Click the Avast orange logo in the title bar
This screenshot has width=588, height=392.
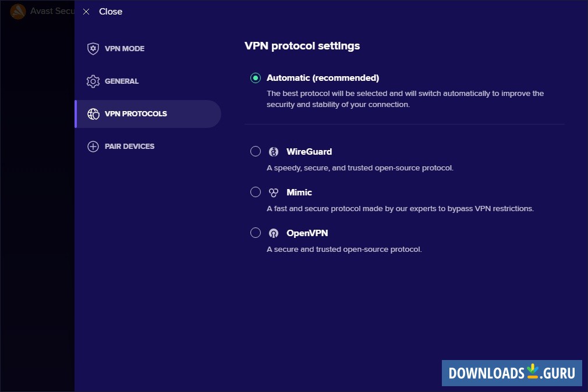(17, 11)
